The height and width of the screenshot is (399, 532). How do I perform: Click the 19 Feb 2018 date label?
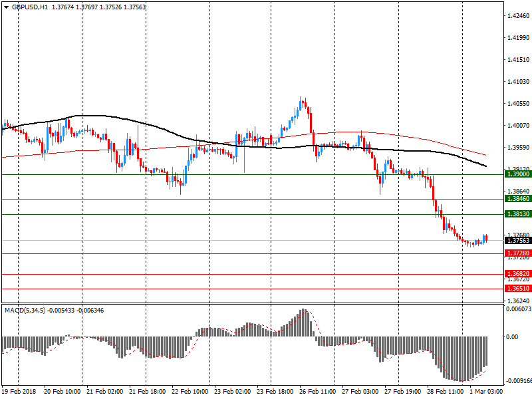click(x=19, y=392)
